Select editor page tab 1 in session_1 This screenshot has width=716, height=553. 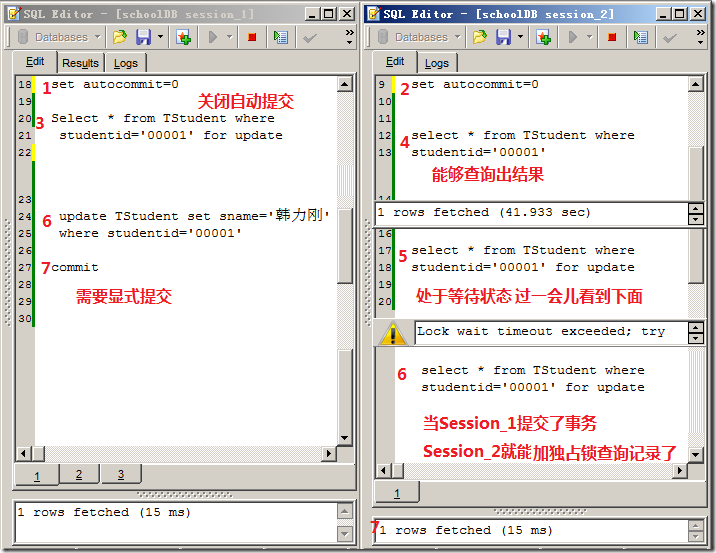[37, 475]
